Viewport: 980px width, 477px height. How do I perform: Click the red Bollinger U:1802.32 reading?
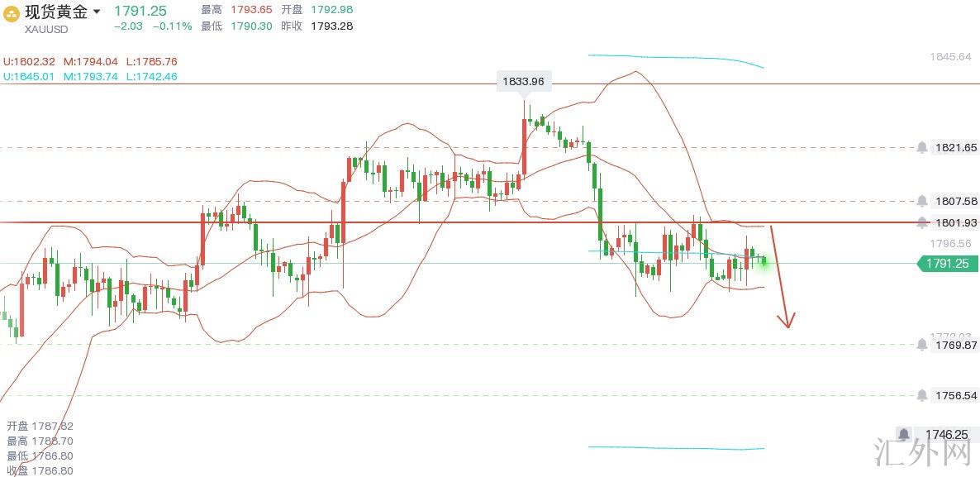(x=30, y=62)
